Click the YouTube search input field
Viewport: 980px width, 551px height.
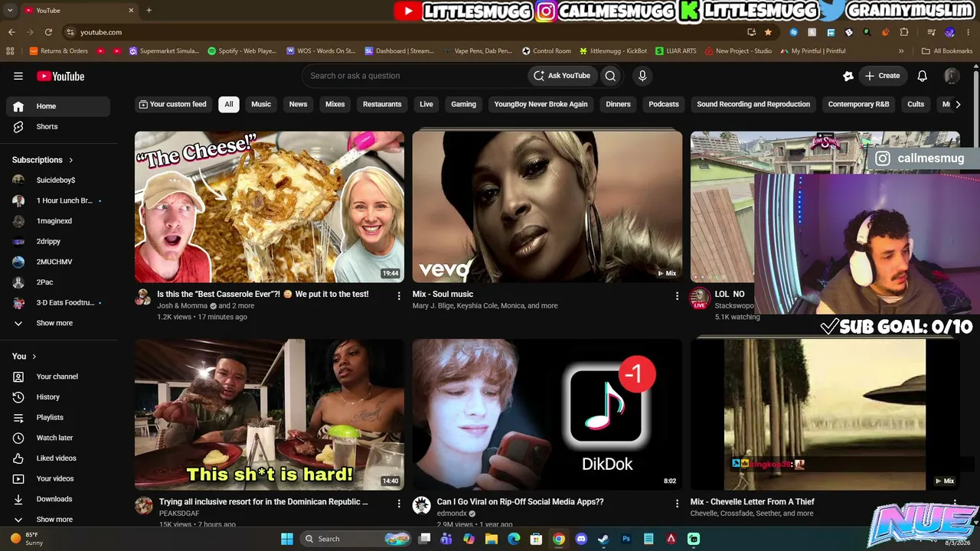click(x=413, y=76)
